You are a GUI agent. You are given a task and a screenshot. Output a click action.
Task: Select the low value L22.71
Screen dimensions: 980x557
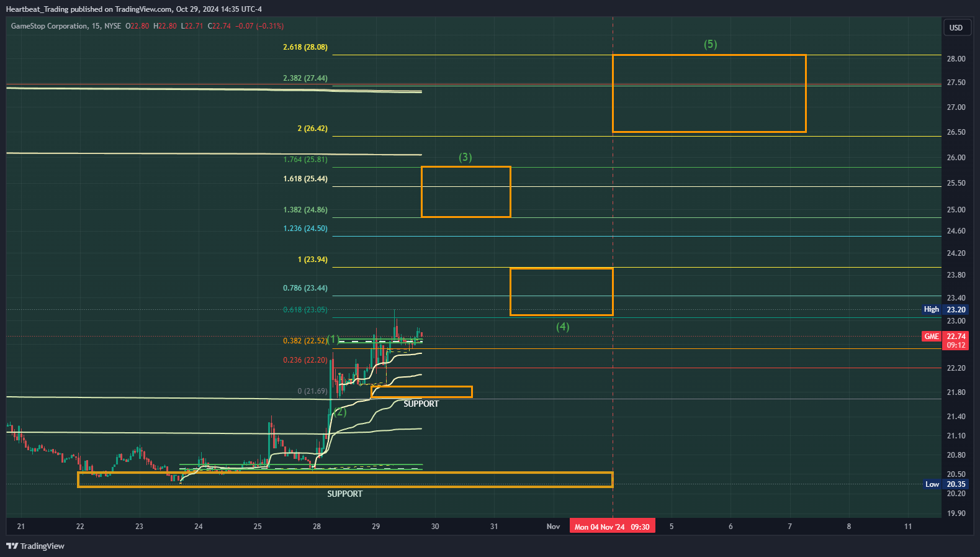point(192,26)
